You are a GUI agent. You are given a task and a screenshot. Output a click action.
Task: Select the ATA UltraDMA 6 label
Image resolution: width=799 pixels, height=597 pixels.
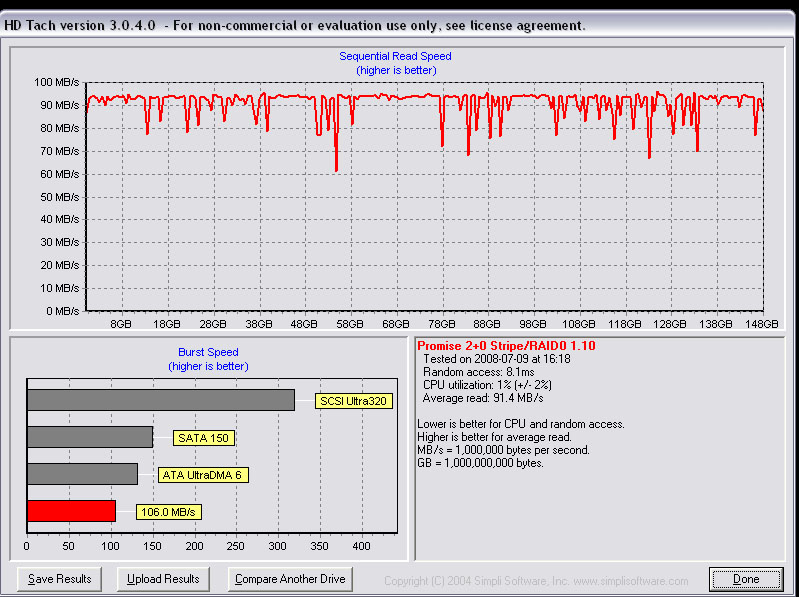coord(202,475)
